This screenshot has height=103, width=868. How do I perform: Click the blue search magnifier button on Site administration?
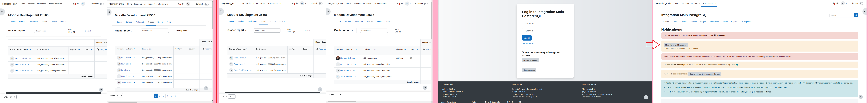click(x=856, y=15)
